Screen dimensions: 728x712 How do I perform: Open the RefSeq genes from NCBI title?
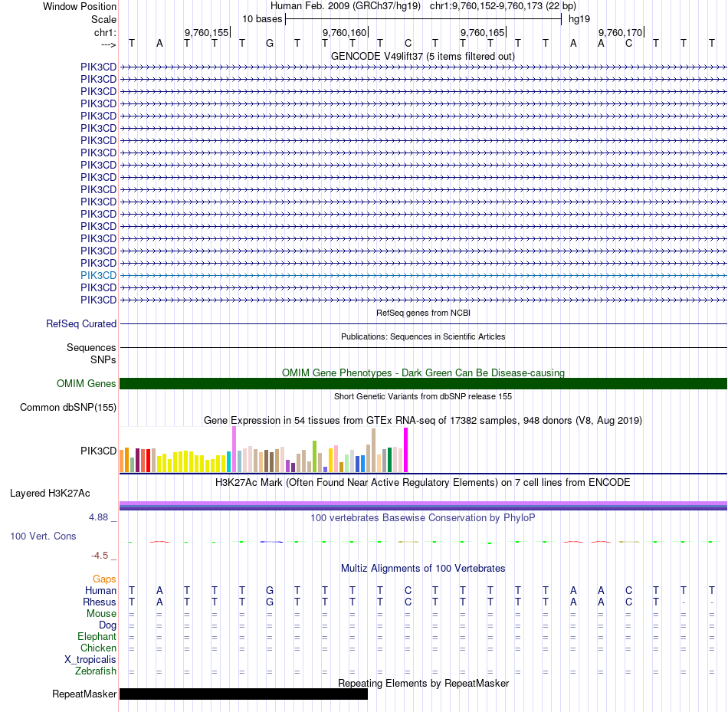click(x=423, y=313)
